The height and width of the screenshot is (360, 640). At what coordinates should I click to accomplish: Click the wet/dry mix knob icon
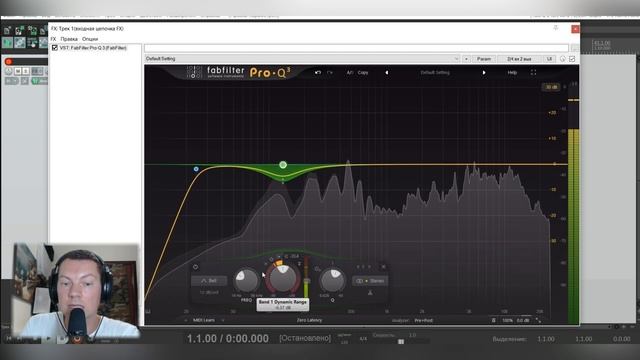click(563, 59)
